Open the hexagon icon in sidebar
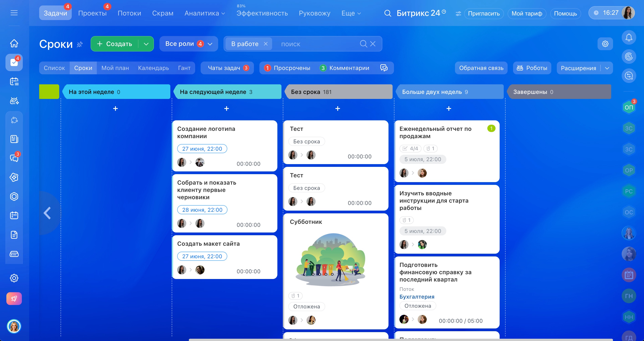The width and height of the screenshot is (644, 341). coord(14,196)
